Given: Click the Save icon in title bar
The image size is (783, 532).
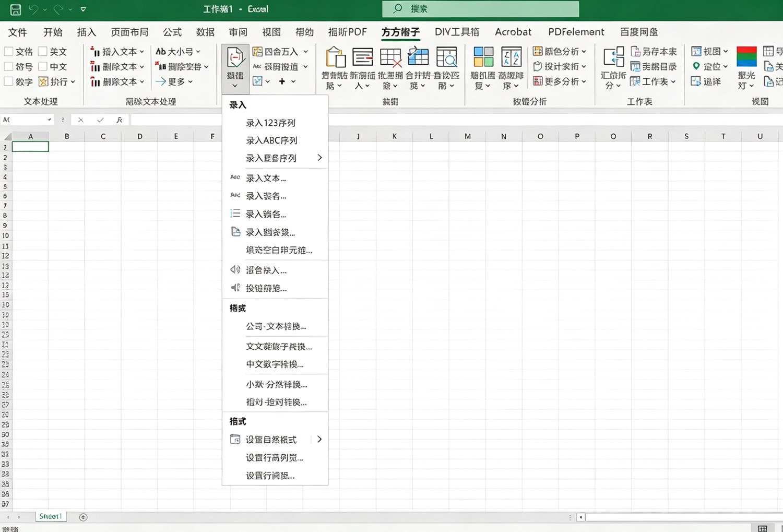Looking at the screenshot, I should (16, 9).
